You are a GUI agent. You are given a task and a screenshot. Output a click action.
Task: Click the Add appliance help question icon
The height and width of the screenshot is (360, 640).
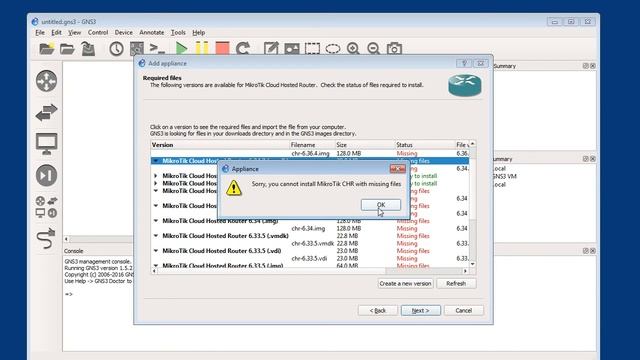point(464,63)
